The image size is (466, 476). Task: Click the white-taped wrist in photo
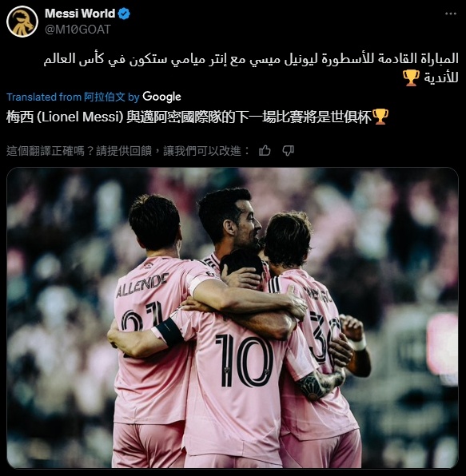pos(360,344)
